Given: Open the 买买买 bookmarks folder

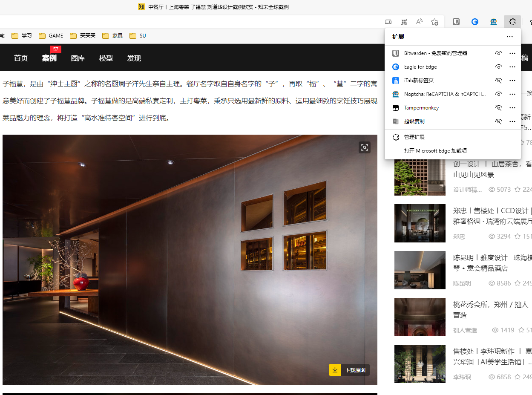Looking at the screenshot, I should (83, 36).
